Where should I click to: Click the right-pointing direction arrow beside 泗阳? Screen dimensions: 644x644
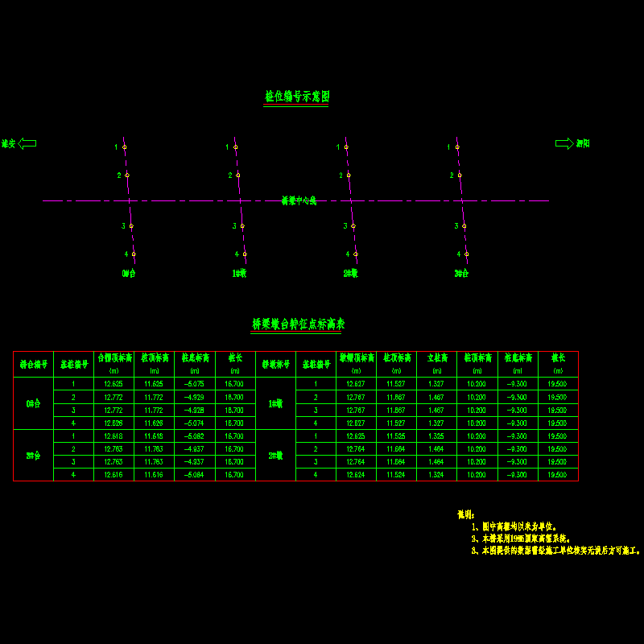coord(564,143)
